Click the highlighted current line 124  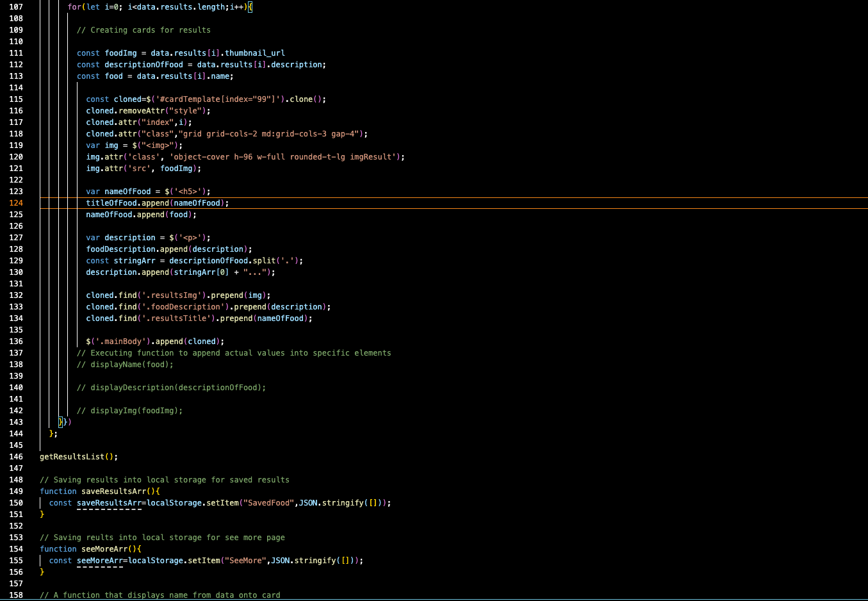(156, 202)
